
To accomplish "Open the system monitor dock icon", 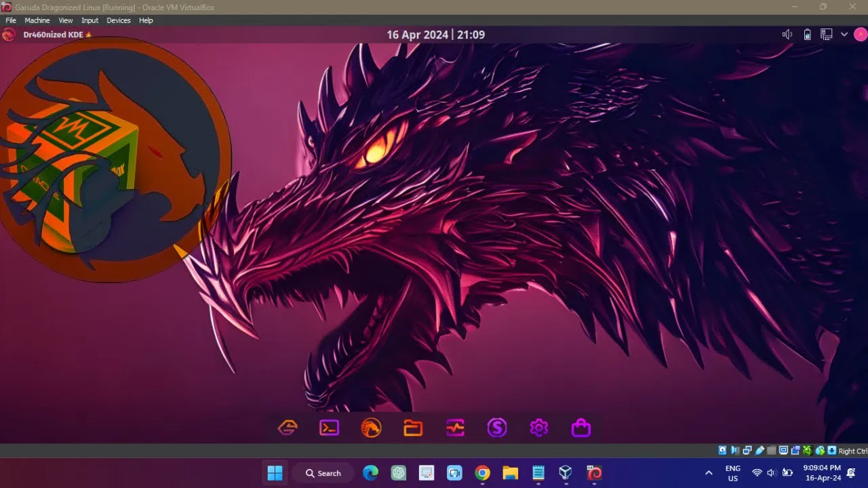I will coord(455,428).
